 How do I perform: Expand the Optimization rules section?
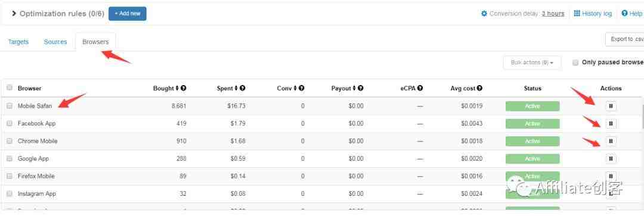14,14
